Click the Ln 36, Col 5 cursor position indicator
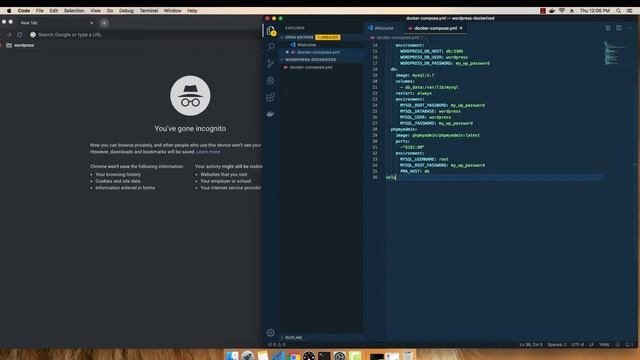The image size is (640, 360). [531, 344]
